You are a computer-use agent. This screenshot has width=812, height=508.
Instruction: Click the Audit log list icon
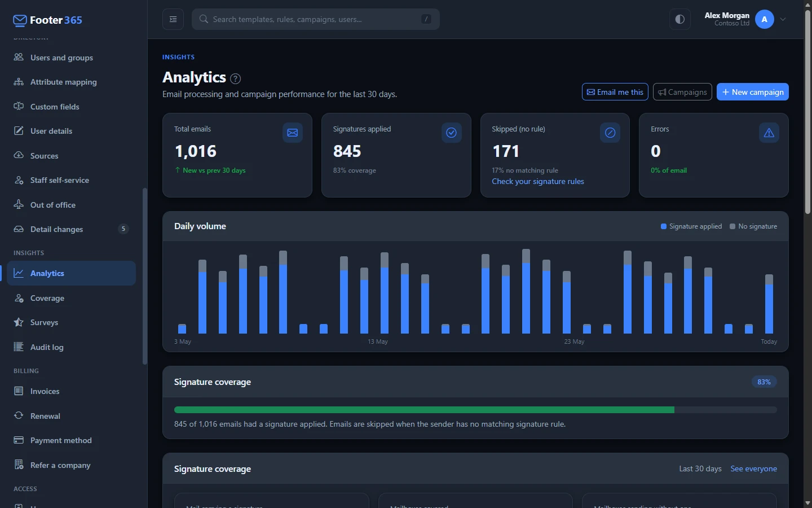pyautogui.click(x=19, y=347)
